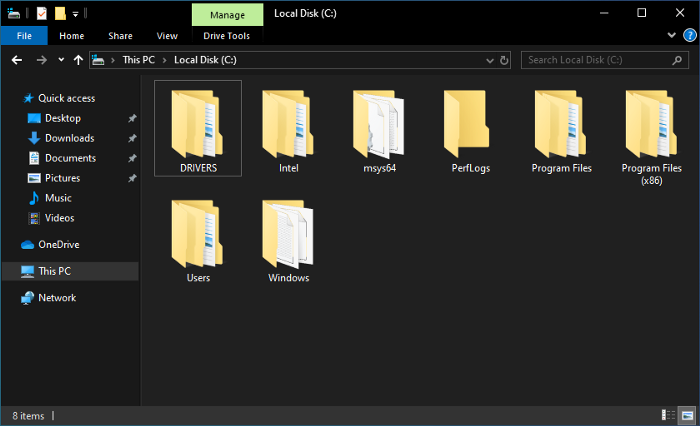Click the New Folder icon in title bar

pos(60,14)
